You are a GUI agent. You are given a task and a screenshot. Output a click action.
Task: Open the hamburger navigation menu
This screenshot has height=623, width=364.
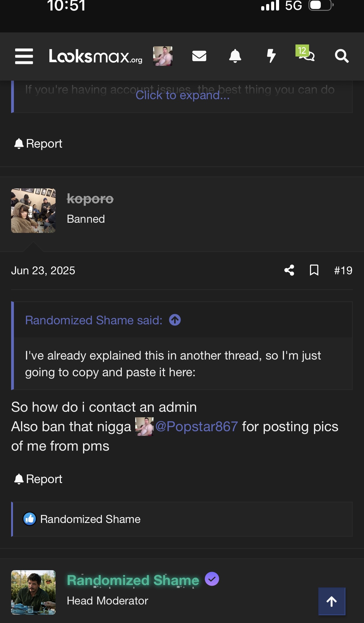click(24, 56)
